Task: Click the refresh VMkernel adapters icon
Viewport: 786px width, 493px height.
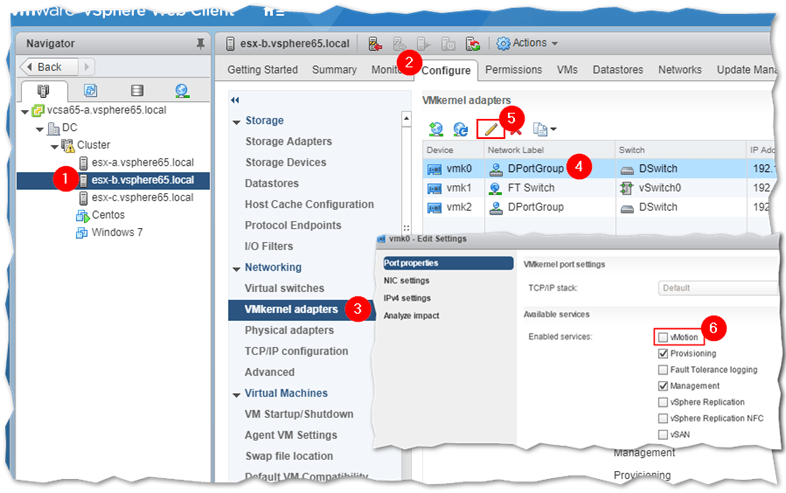Action: tap(461, 129)
